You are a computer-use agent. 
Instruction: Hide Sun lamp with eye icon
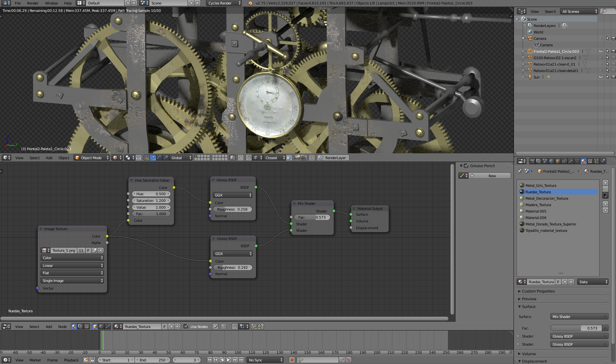coord(601,77)
